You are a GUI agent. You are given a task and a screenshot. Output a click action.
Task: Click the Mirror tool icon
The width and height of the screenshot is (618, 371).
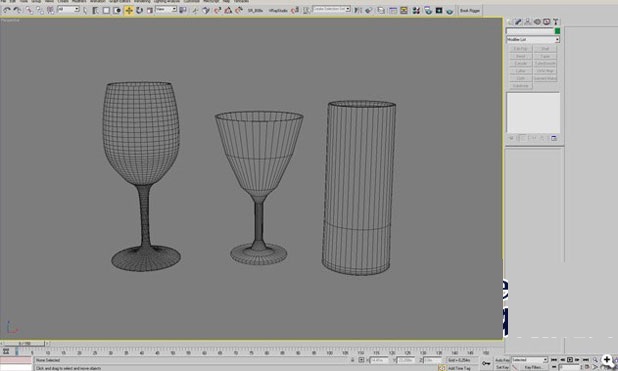pyautogui.click(x=357, y=10)
